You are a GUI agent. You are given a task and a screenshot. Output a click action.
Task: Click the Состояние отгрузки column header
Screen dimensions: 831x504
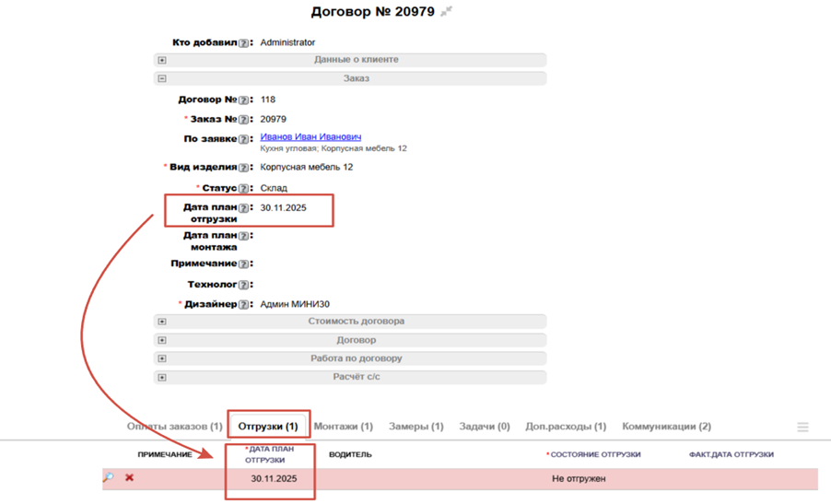(595, 454)
